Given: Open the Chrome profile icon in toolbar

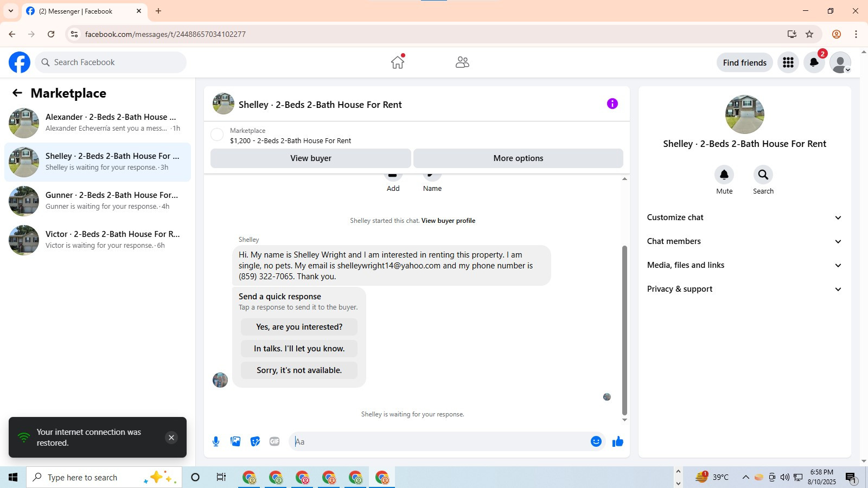Looking at the screenshot, I should coord(837,34).
